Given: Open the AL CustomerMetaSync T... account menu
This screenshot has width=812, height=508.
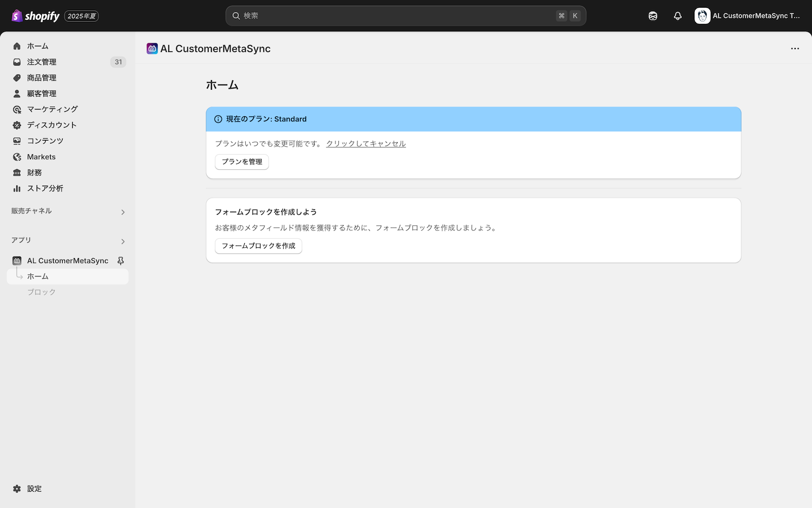Looking at the screenshot, I should coord(748,16).
